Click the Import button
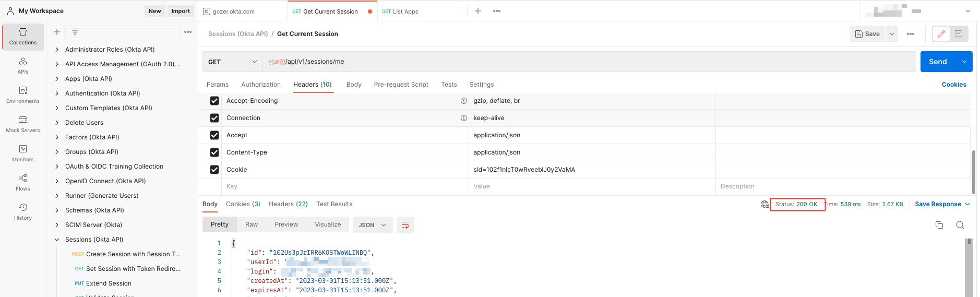The height and width of the screenshot is (297, 980). click(181, 11)
